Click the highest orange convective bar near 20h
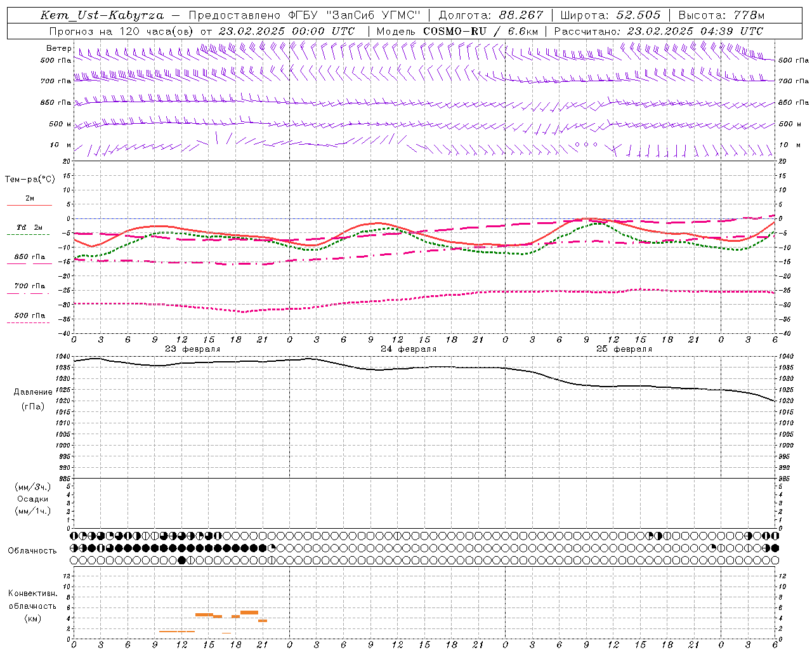 tap(249, 613)
